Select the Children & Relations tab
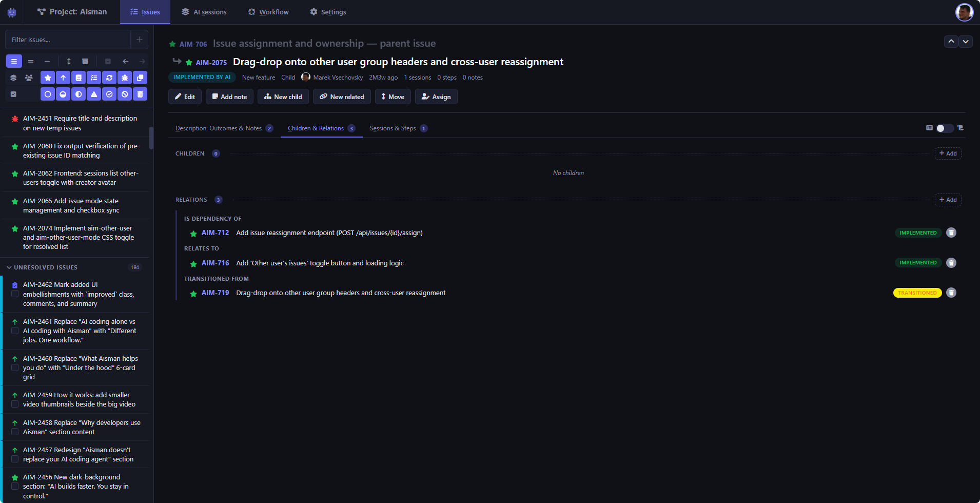Viewport: 980px width, 503px height. point(322,128)
